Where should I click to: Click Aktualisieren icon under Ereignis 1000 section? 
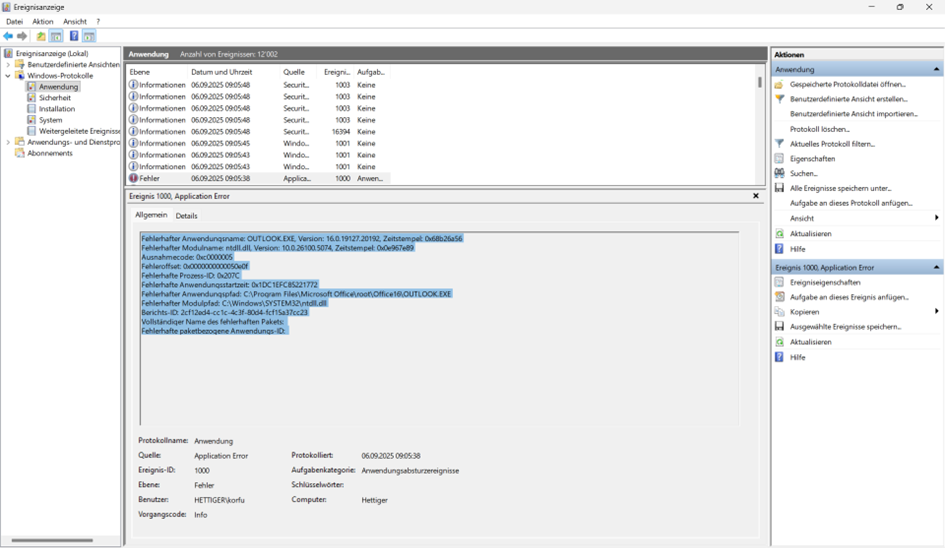tap(779, 342)
